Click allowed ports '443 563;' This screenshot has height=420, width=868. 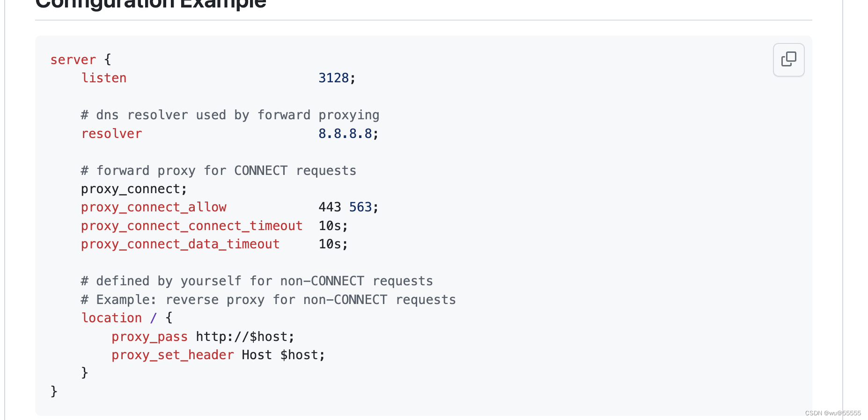348,207
